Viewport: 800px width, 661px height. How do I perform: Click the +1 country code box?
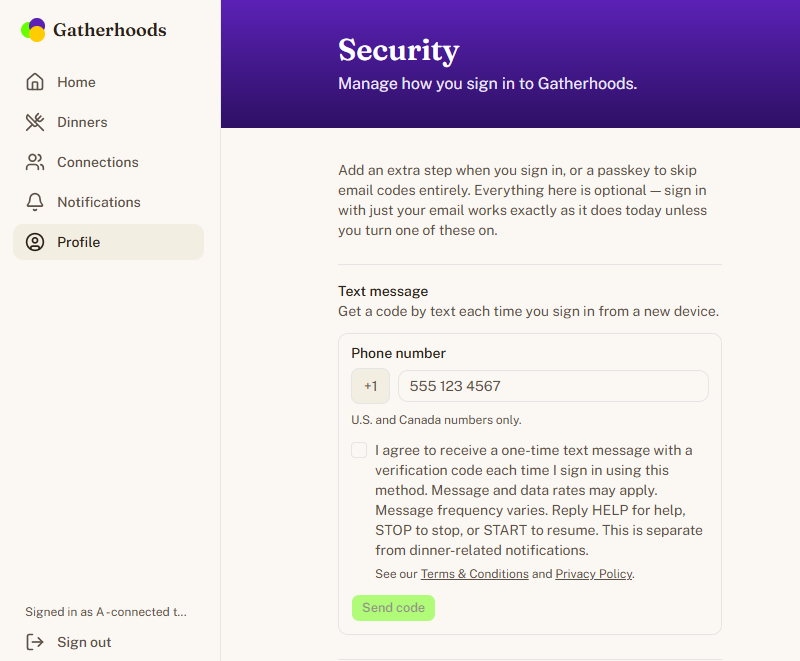click(370, 386)
